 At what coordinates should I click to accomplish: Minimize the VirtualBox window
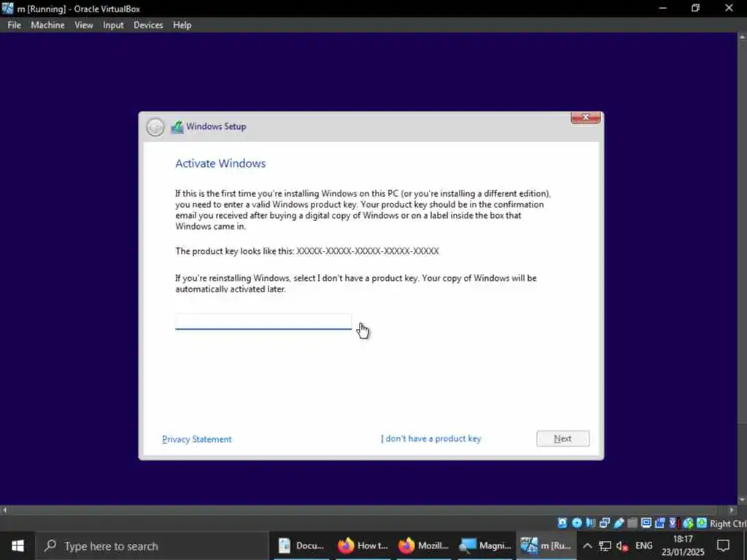pyautogui.click(x=662, y=8)
